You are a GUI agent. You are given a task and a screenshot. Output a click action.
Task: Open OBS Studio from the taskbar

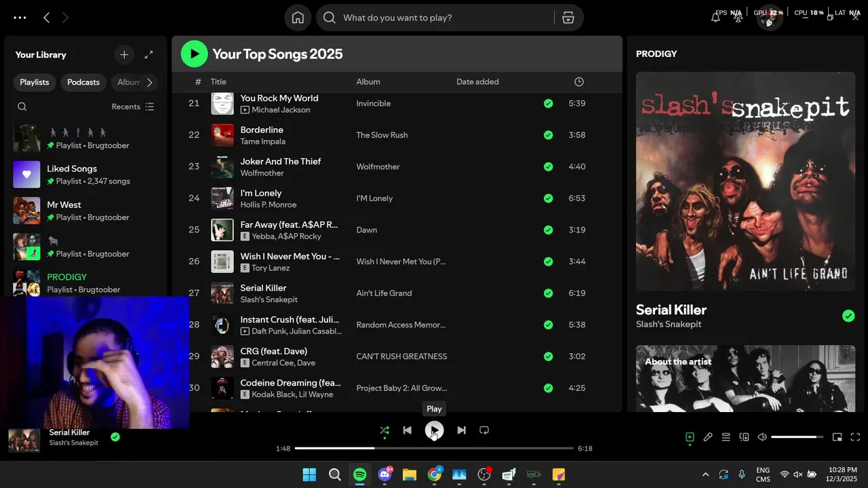[484, 474]
